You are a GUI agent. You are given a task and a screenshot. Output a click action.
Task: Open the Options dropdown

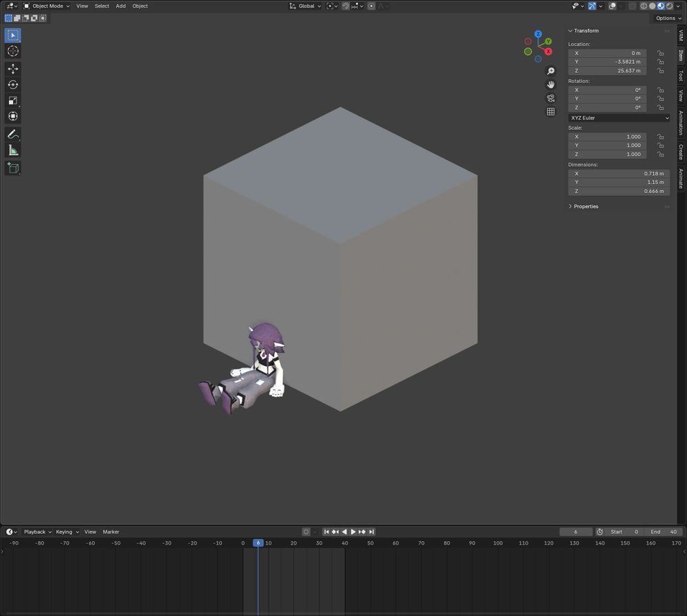click(x=668, y=18)
